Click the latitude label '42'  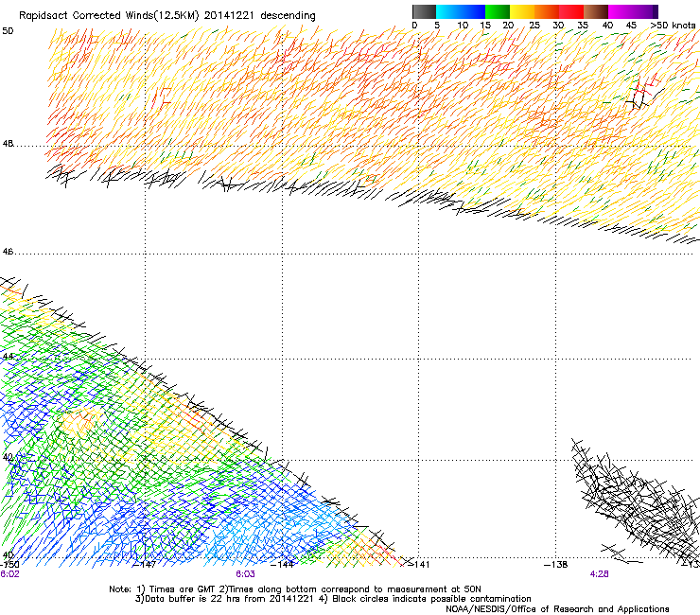pos(8,458)
